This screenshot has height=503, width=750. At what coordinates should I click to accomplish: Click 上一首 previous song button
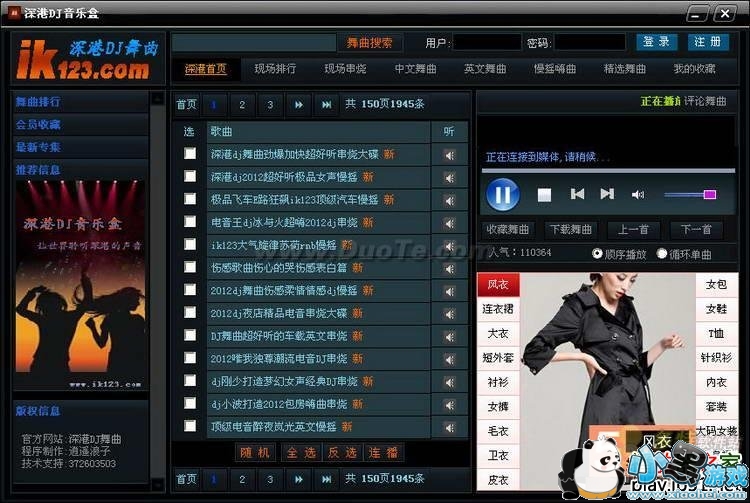coord(633,230)
